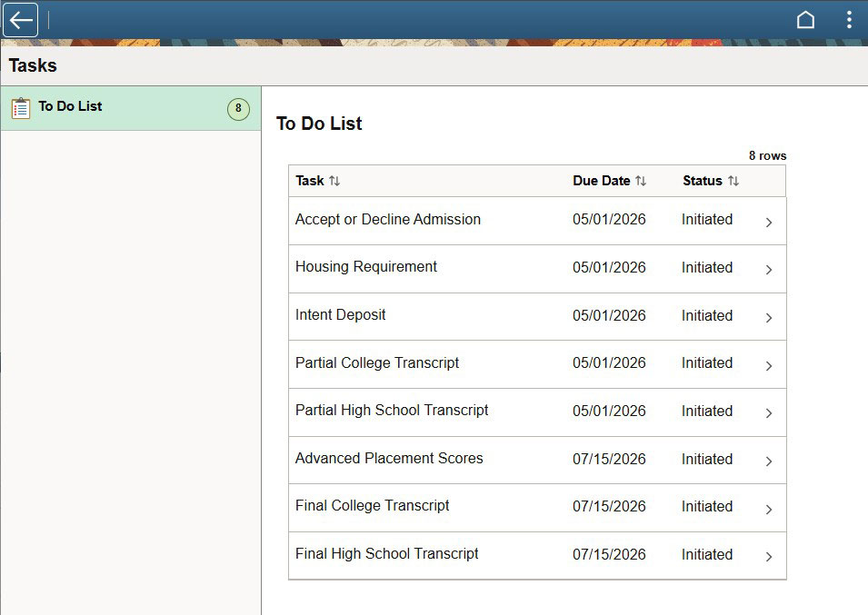Click the Task column header
The image size is (868, 615).
(x=310, y=181)
